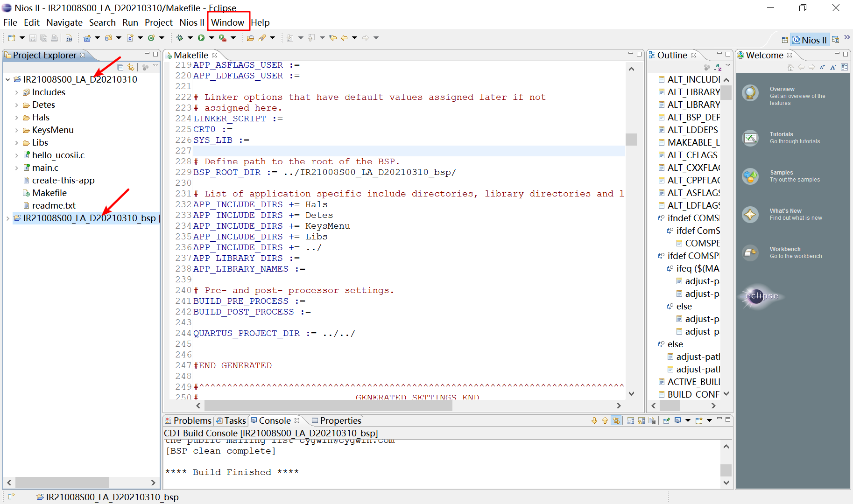Viewport: 853px width, 504px height.
Task: Open the Window menu
Action: 228,22
